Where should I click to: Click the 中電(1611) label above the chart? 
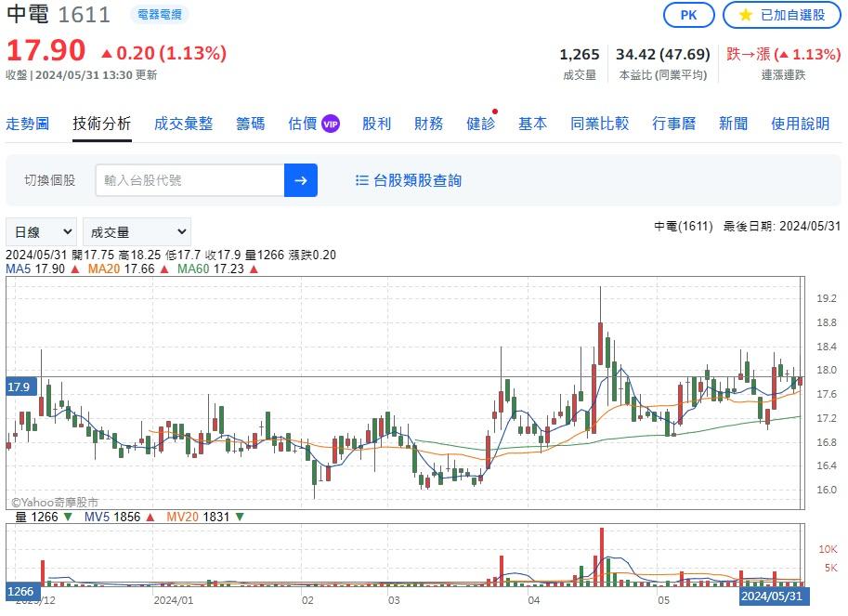tap(684, 226)
